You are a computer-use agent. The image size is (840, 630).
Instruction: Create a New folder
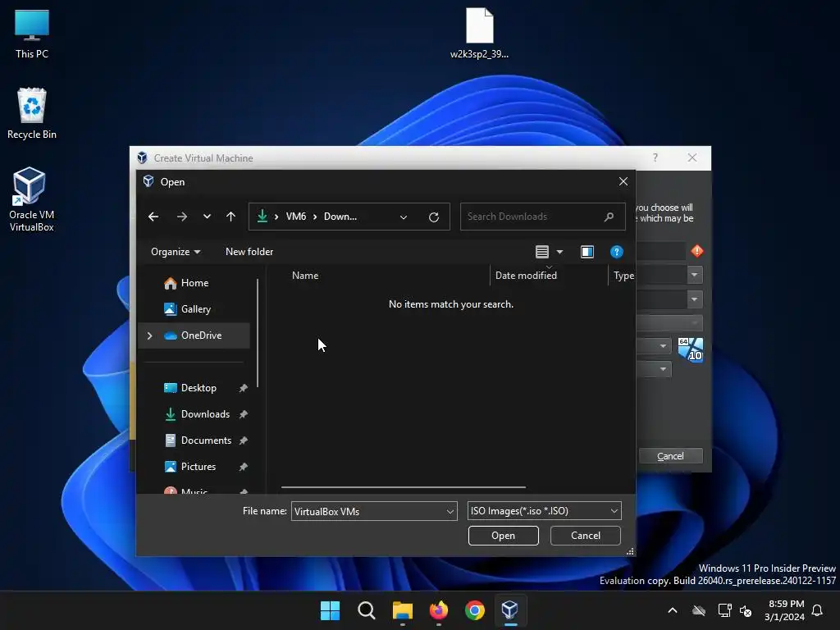tap(249, 252)
